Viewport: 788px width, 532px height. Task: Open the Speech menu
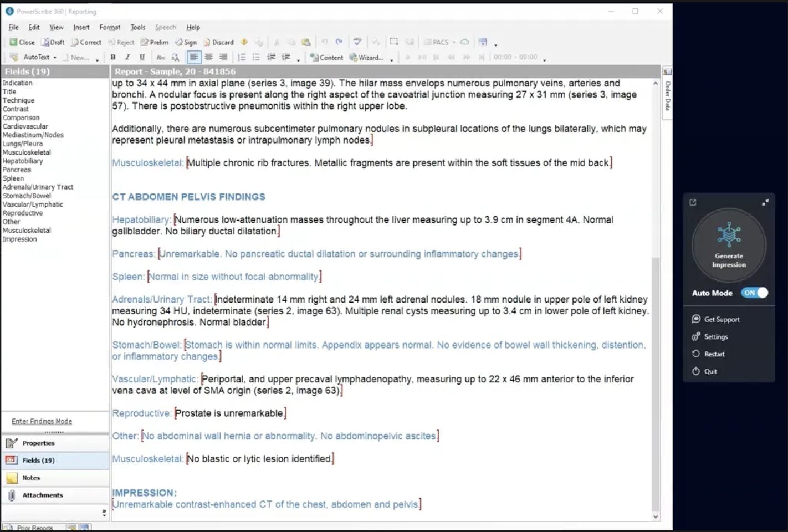(165, 27)
